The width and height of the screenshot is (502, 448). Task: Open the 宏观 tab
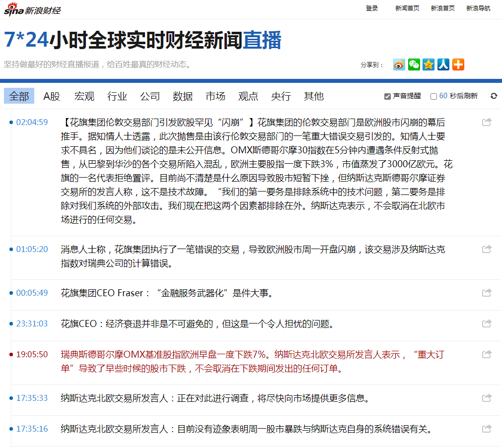(84, 96)
